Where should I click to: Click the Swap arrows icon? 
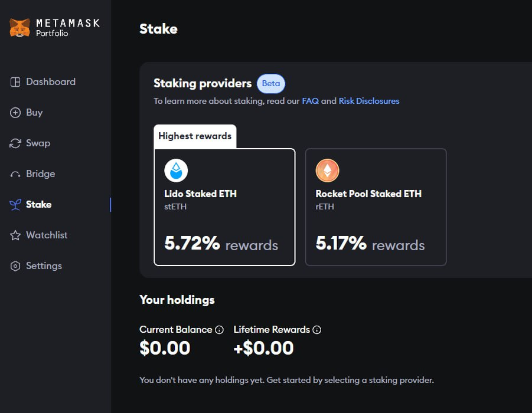click(x=15, y=143)
